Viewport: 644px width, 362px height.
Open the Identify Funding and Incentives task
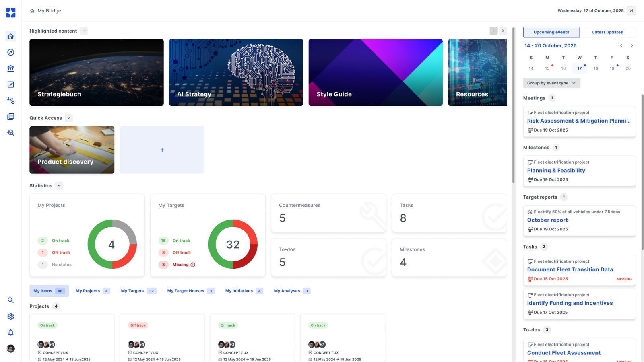click(x=570, y=303)
